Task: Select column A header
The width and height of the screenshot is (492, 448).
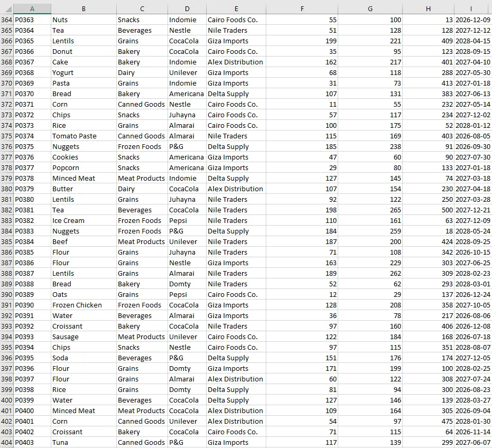Action: coord(32,9)
